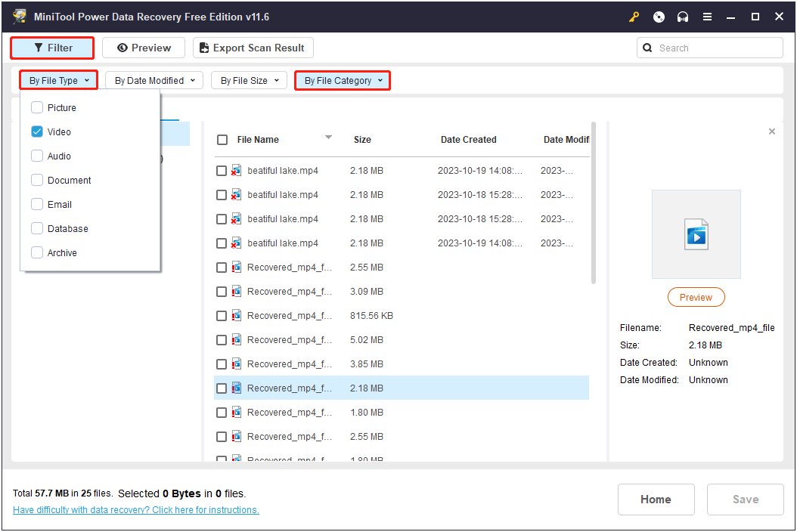Click file icon of the 5.02 MB file

237,339
